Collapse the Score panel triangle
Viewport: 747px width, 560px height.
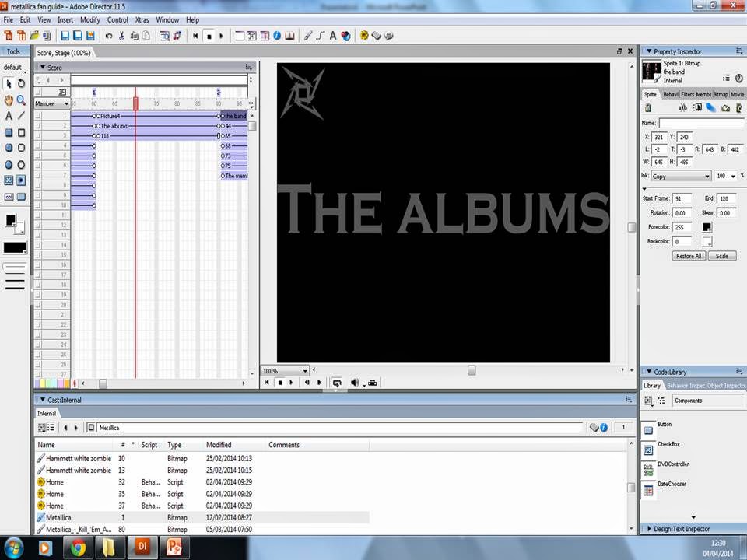(42, 67)
